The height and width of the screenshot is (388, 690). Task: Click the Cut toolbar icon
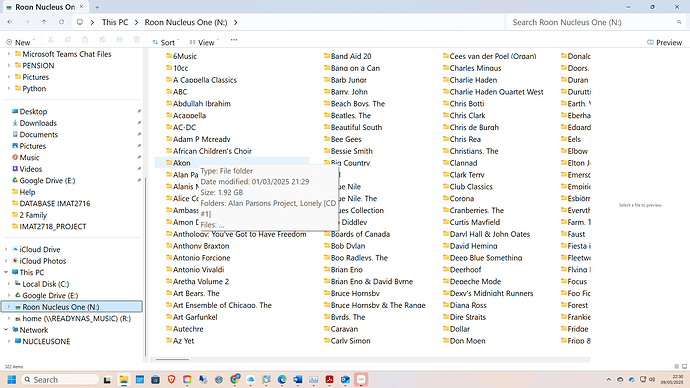(x=51, y=40)
